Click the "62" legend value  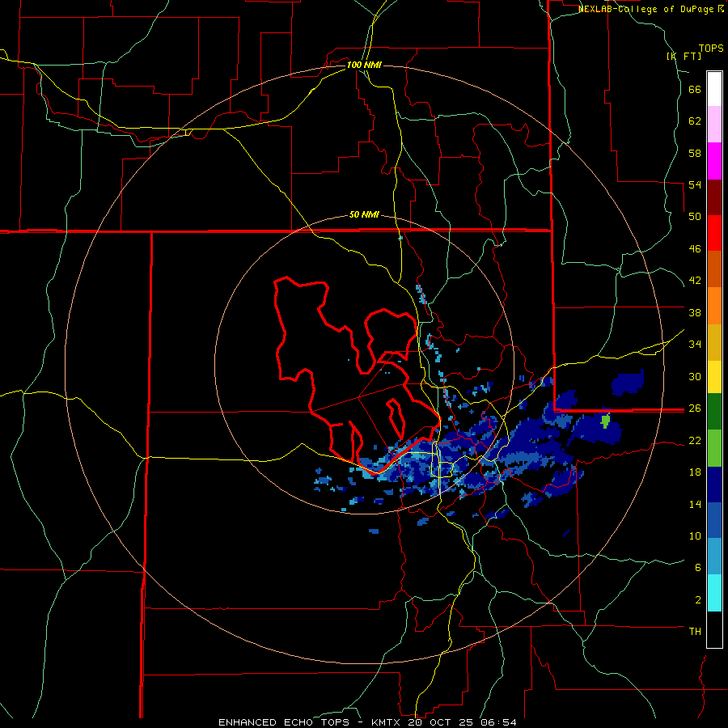[x=695, y=121]
